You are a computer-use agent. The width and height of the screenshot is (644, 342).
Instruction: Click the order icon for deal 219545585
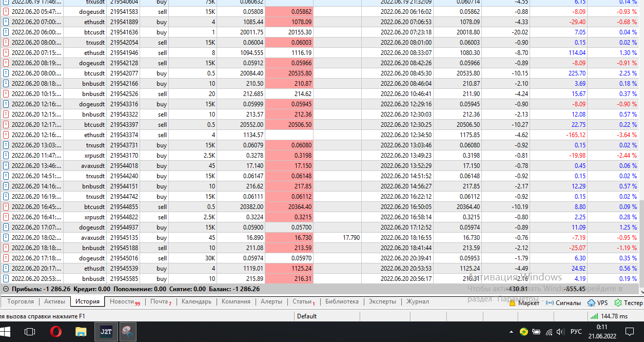6,279
